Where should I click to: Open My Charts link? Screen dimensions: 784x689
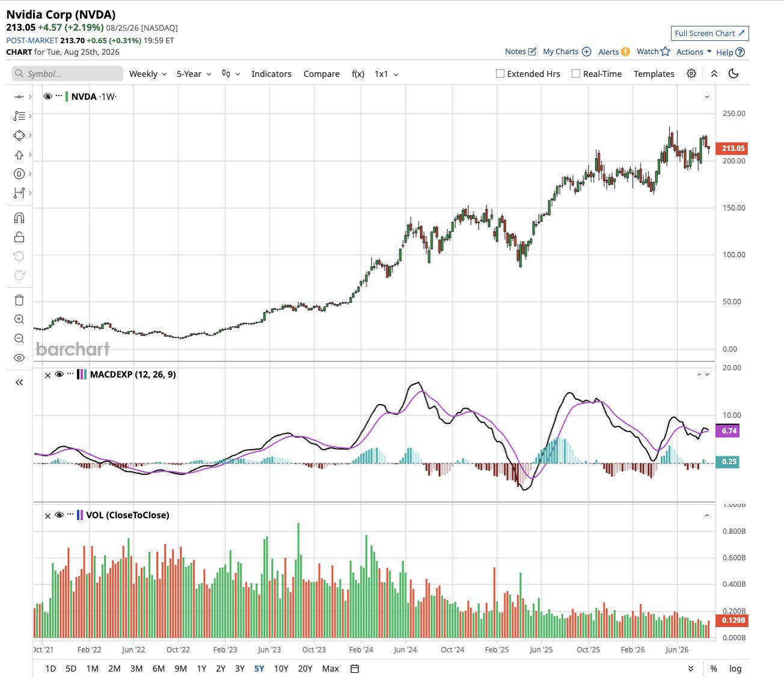tap(567, 52)
